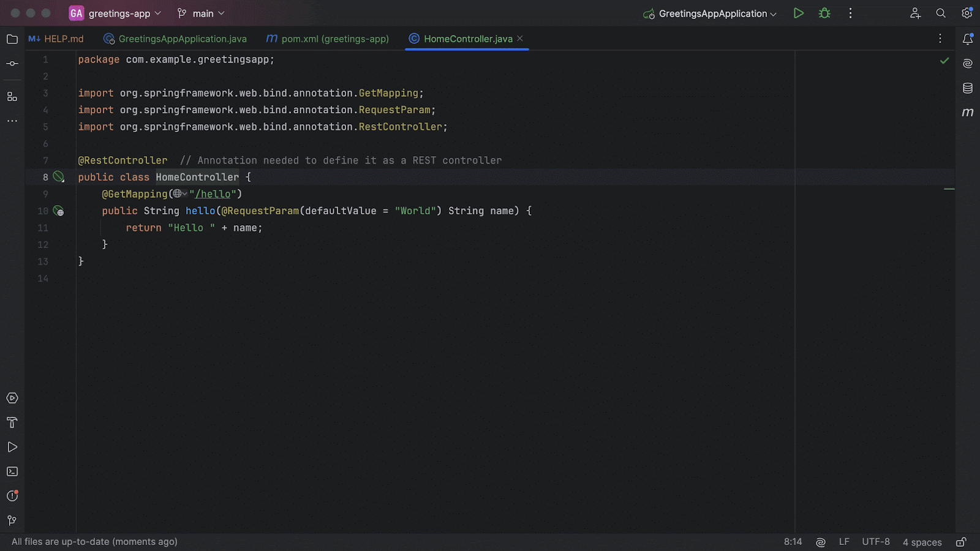Click the GetMapping import on line 3

tap(388, 93)
